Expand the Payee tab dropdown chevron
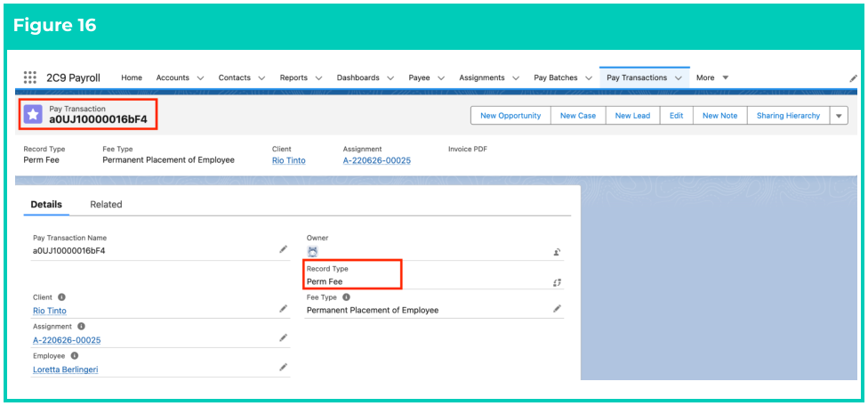This screenshot has width=868, height=406. 441,78
